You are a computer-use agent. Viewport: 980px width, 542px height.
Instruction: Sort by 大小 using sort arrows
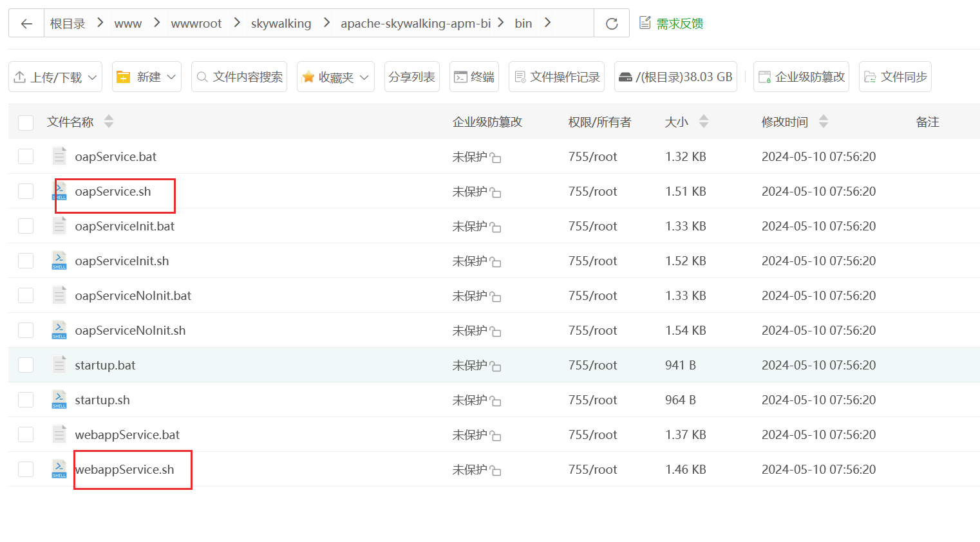coord(704,122)
